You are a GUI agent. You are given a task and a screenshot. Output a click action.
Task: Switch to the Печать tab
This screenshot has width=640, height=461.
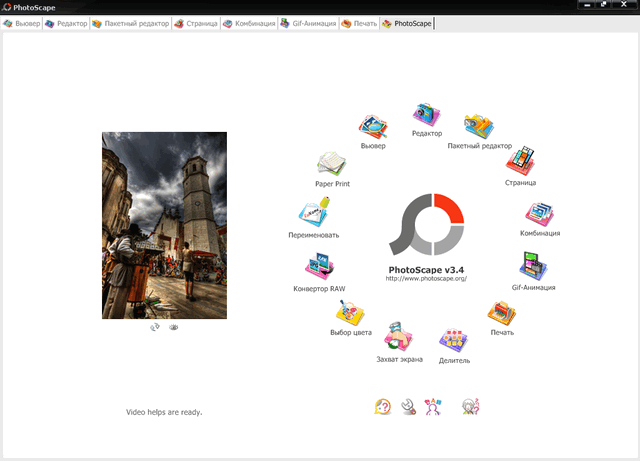[359, 24]
